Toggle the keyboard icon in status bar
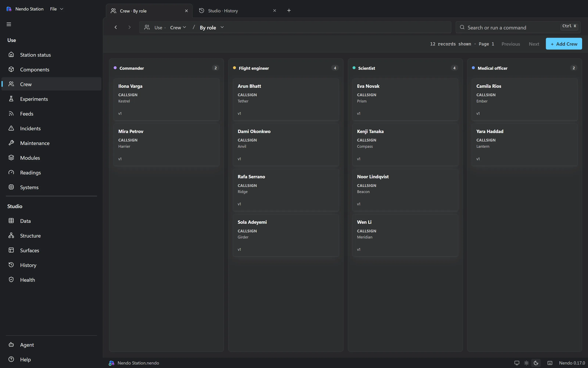 click(x=550, y=363)
